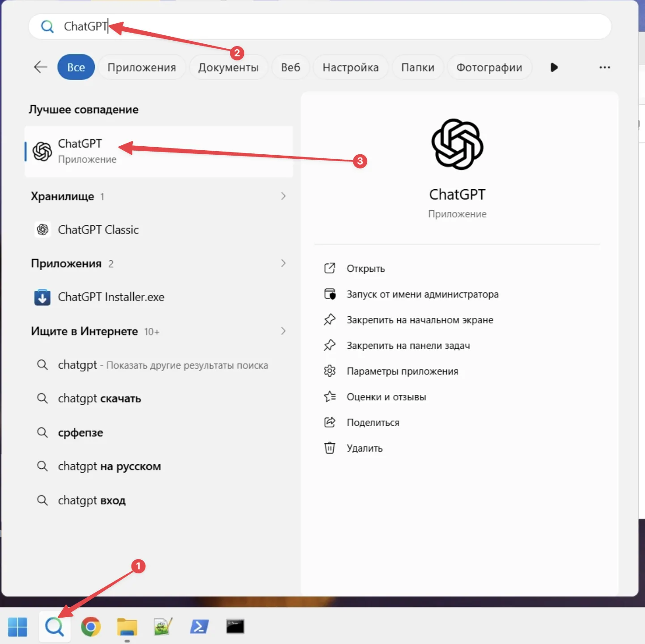Open ChatGPT app best match result
The height and width of the screenshot is (644, 645).
pos(159,152)
